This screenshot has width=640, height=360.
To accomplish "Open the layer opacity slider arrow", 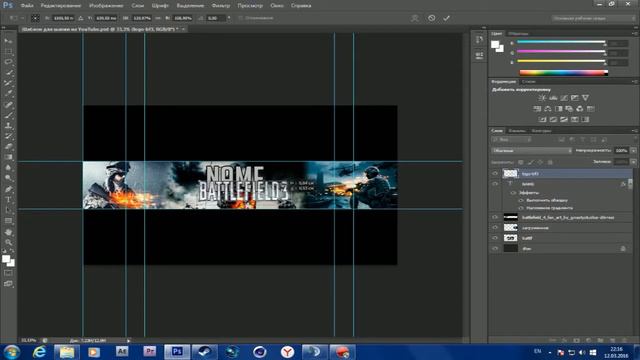I will click(633, 151).
